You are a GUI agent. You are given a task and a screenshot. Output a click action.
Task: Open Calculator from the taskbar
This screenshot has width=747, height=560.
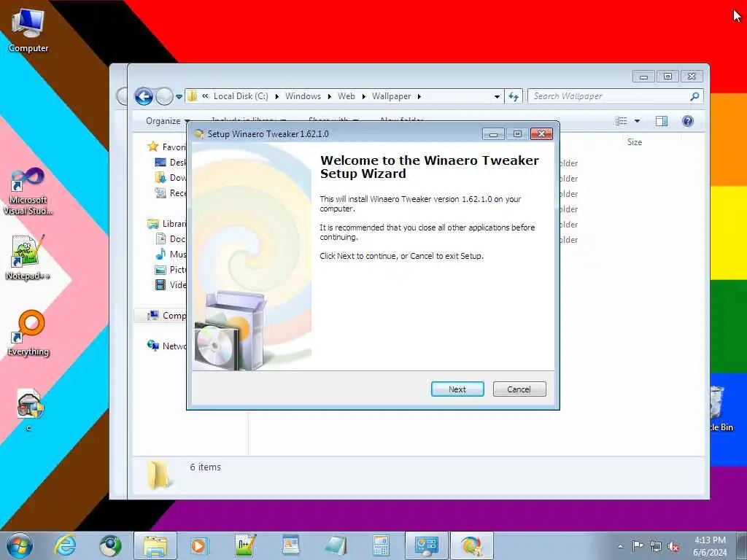pos(381,545)
